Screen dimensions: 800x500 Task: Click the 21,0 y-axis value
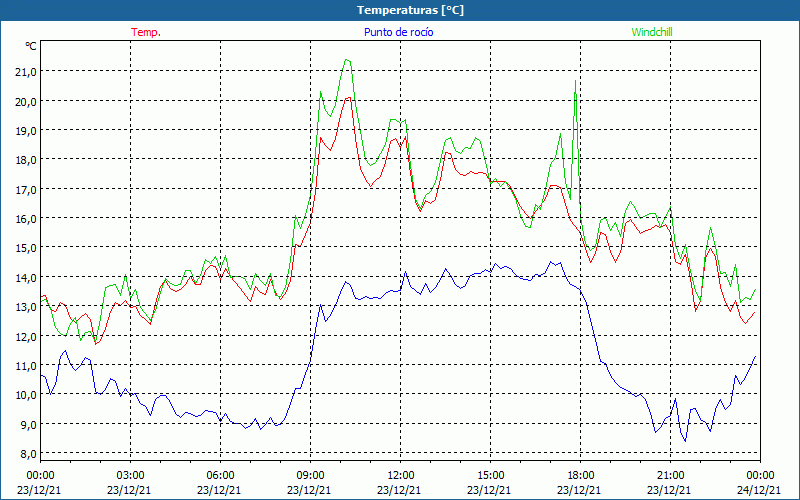[26, 71]
